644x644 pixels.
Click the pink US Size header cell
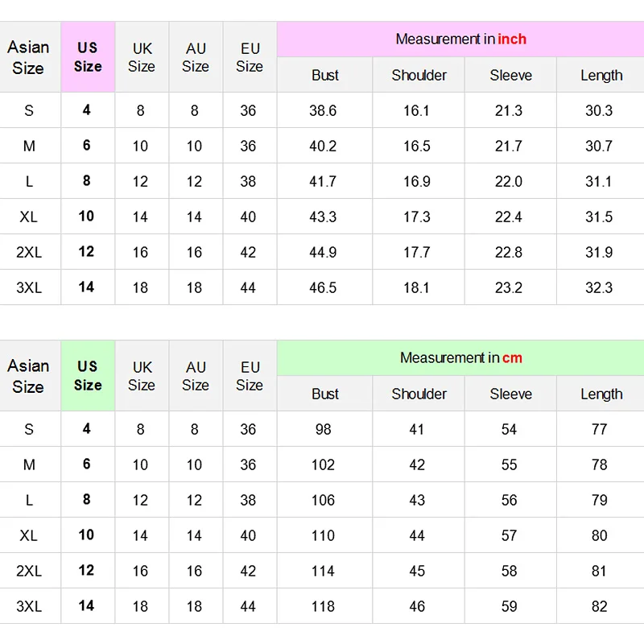coord(88,56)
